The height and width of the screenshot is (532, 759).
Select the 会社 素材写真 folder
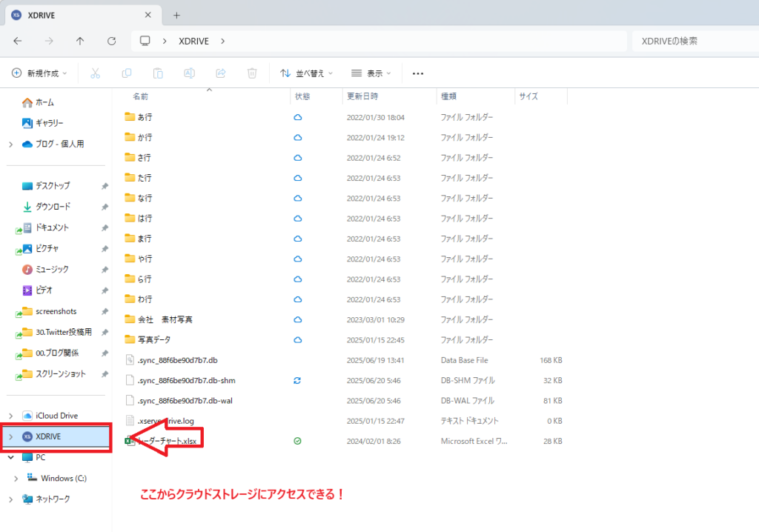pos(159,319)
